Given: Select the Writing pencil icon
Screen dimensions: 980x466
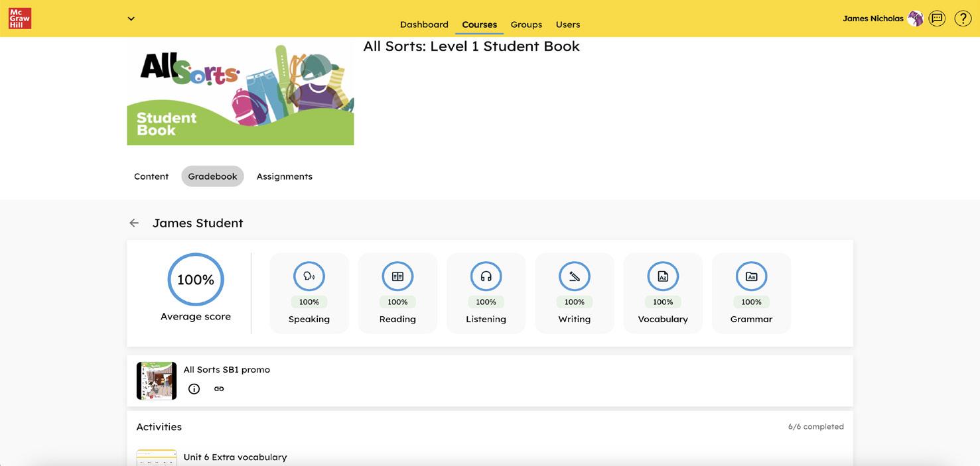Looking at the screenshot, I should click(x=575, y=276).
